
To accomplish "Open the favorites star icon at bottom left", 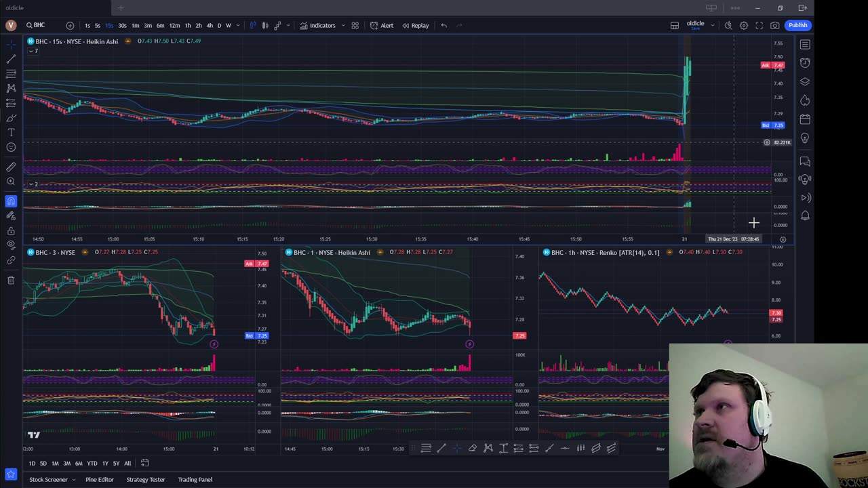I will [x=10, y=474].
